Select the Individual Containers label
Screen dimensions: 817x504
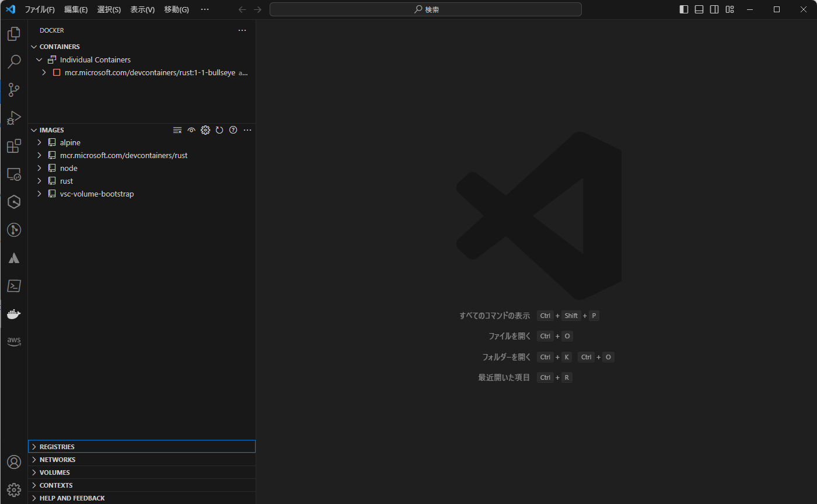point(95,60)
